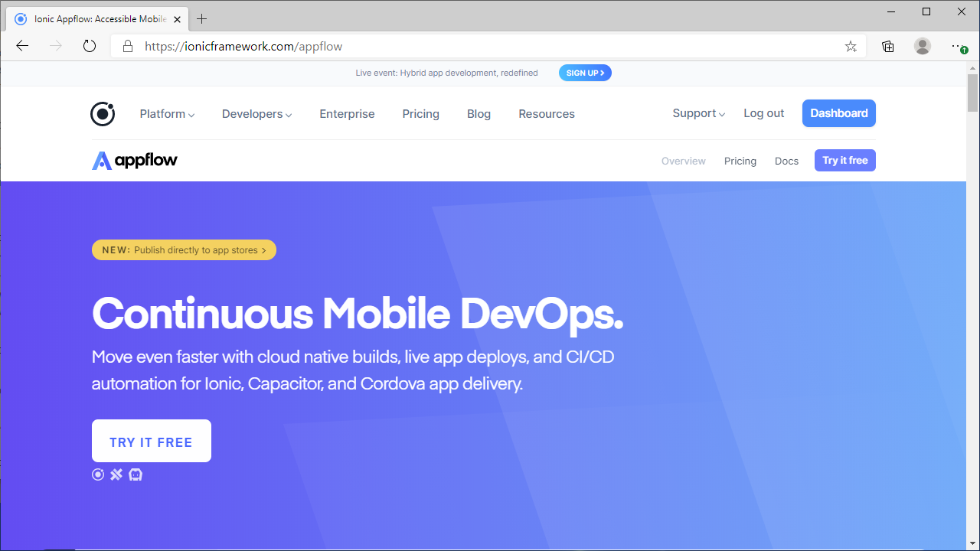Expand the Platform dropdown menu
This screenshot has width=980, height=551.
point(167,114)
